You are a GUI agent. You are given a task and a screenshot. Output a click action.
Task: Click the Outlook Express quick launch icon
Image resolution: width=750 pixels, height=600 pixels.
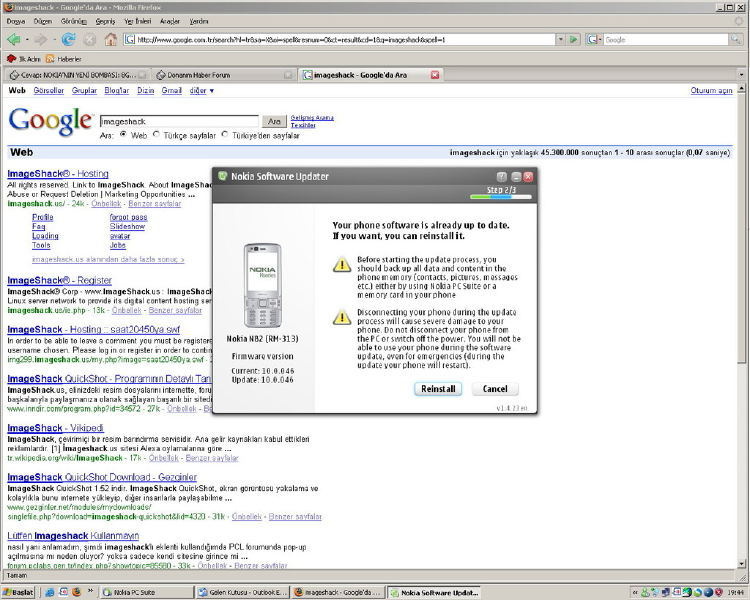[63, 592]
